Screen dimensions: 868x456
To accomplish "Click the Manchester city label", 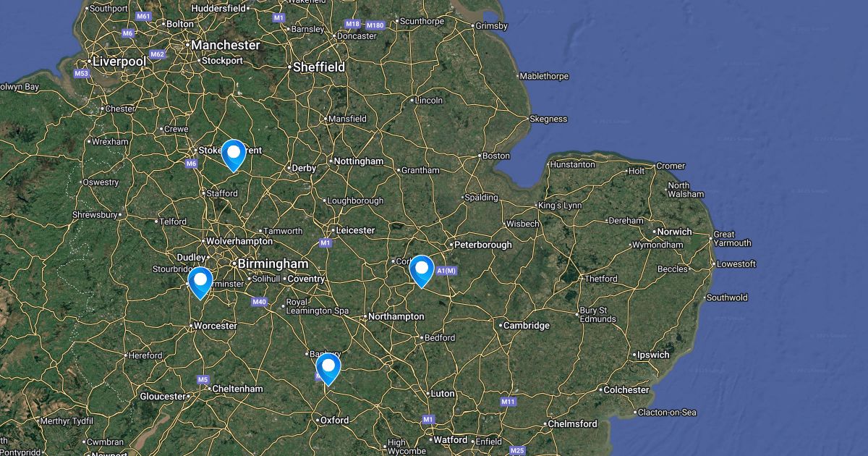I will [x=226, y=45].
